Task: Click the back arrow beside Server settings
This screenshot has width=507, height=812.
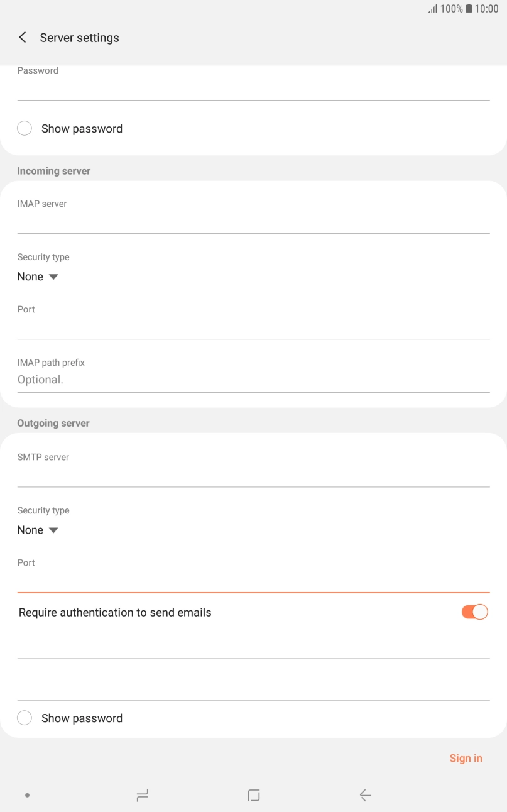Action: pos(22,37)
